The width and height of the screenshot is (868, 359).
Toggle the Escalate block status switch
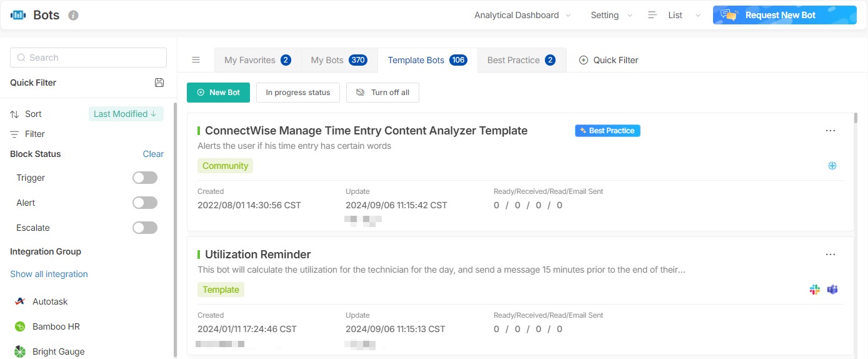pos(145,228)
